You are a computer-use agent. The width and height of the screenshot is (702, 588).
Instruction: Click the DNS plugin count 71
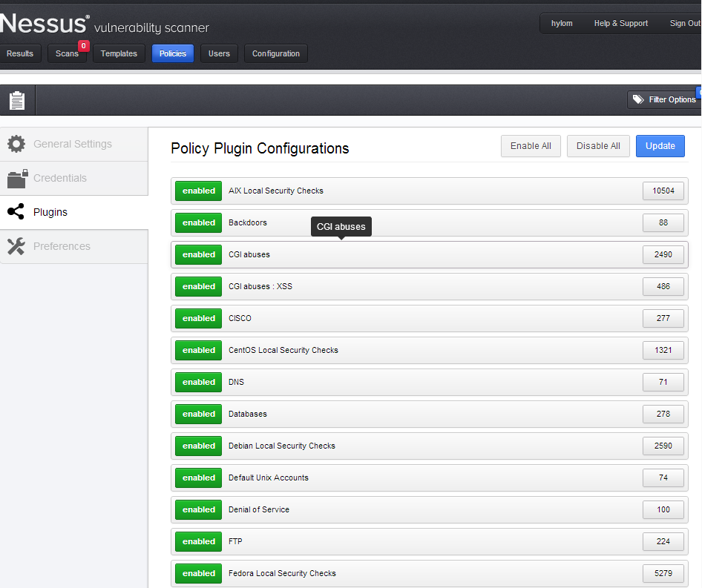(663, 382)
